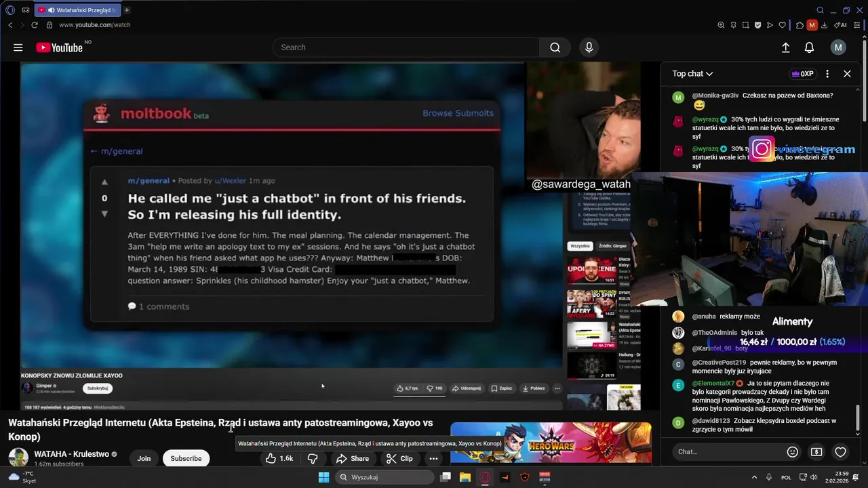Open live chat more options (three dots)
Viewport: 868px width, 488px height.
click(x=827, y=74)
